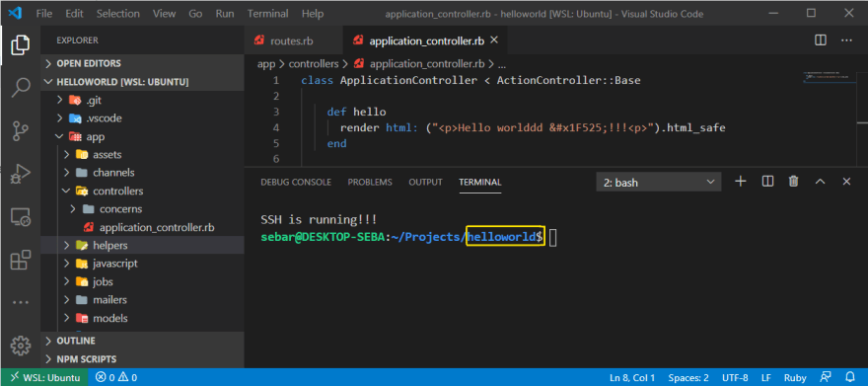The height and width of the screenshot is (386, 868).
Task: Split the terminal panel
Action: tap(767, 182)
